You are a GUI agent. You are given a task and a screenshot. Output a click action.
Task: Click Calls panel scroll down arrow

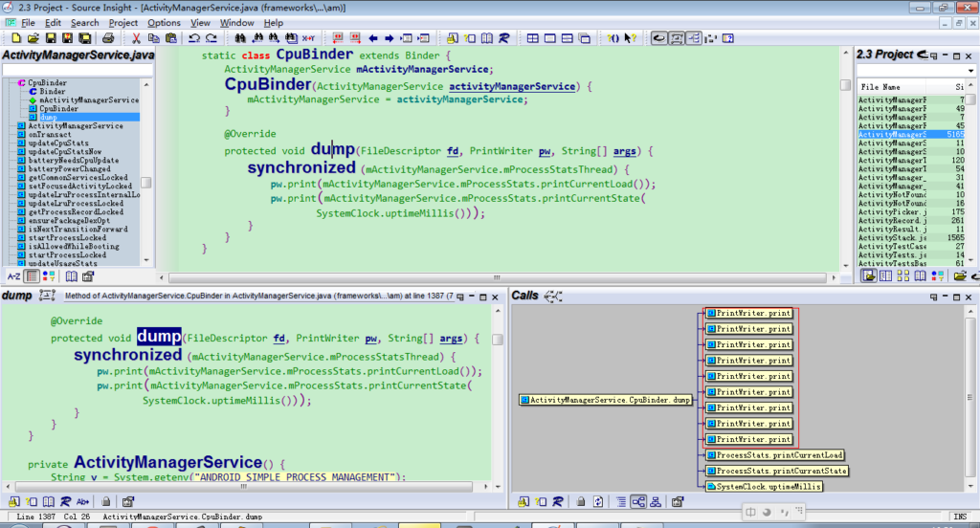tap(970, 486)
